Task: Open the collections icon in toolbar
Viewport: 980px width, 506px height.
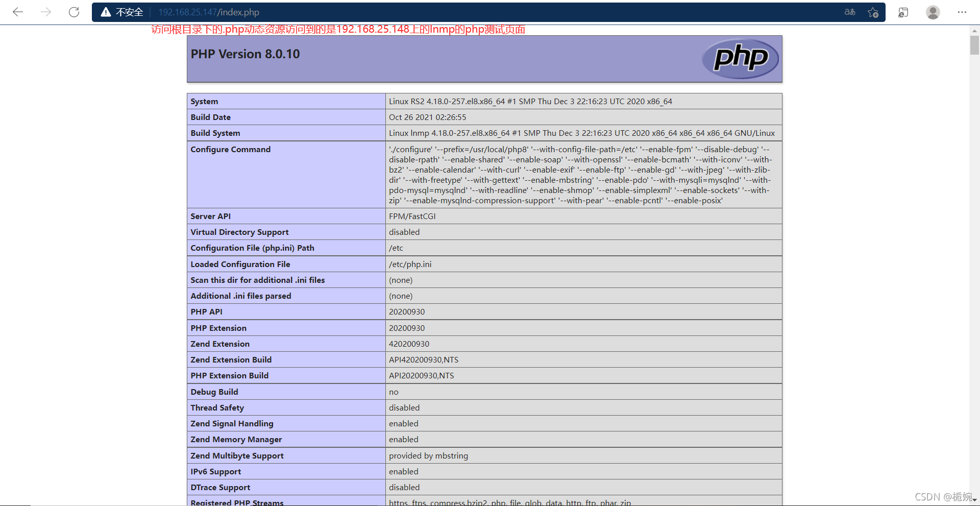Action: [x=903, y=12]
